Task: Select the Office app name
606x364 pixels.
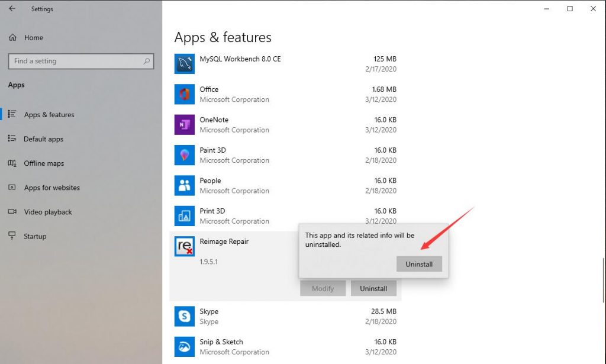Action: point(209,89)
